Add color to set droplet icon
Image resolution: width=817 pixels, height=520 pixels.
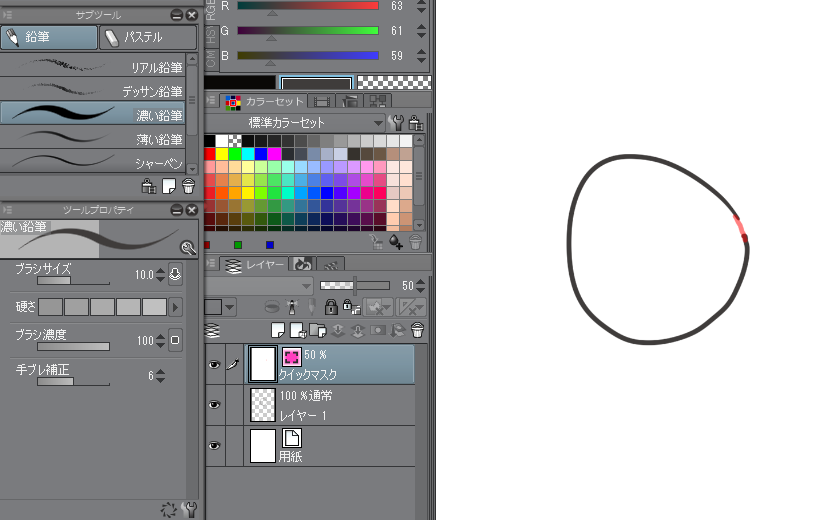coord(396,242)
